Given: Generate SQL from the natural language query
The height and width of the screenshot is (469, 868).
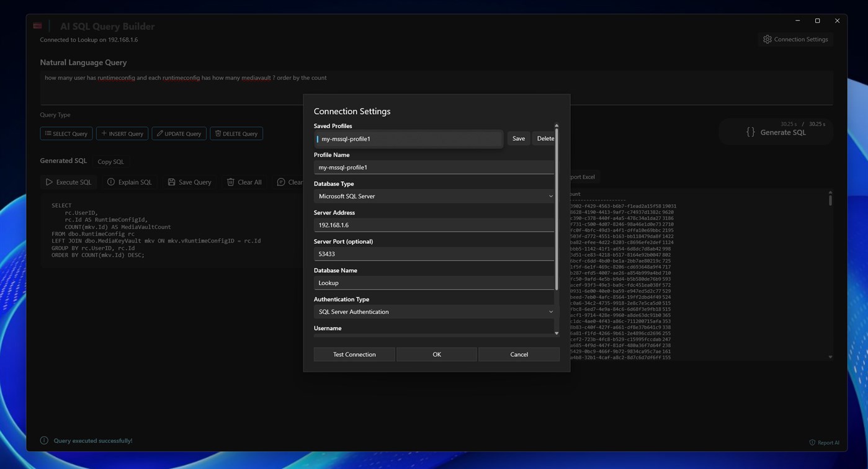Looking at the screenshot, I should point(776,132).
